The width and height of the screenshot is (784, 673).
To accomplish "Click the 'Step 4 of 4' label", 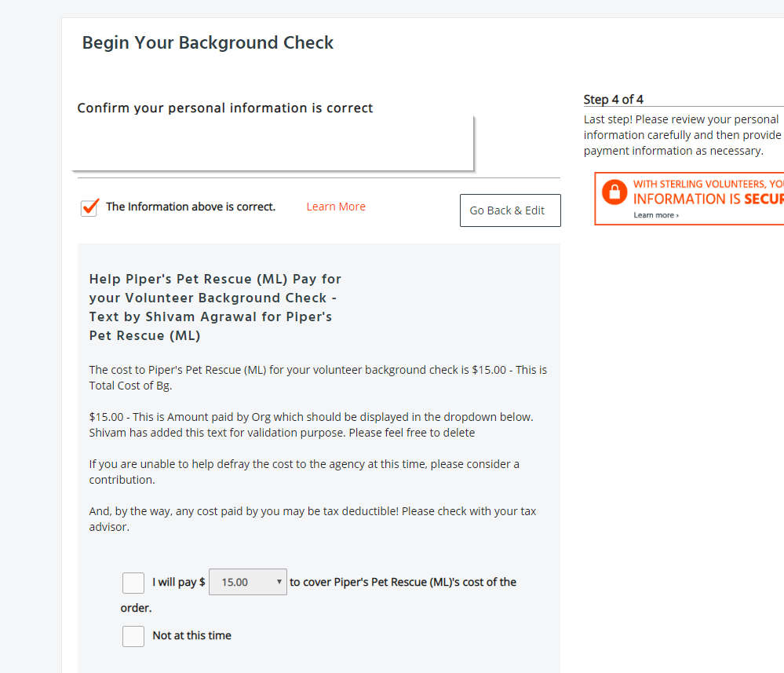I will click(614, 100).
